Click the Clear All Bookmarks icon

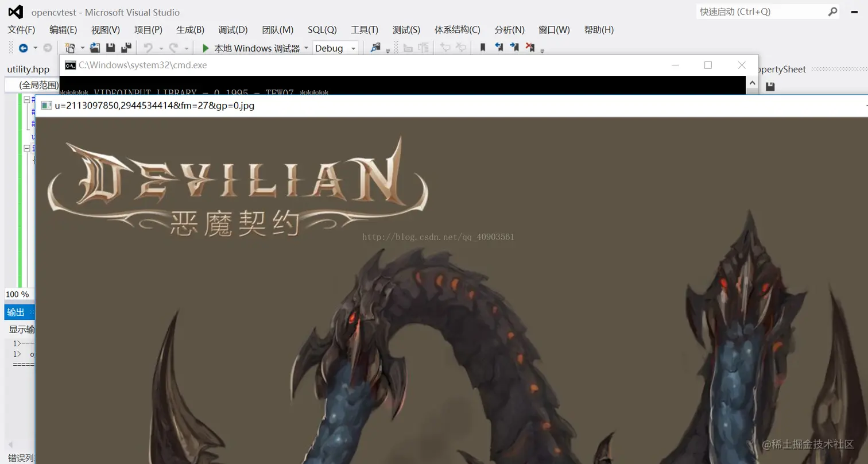[x=530, y=48]
